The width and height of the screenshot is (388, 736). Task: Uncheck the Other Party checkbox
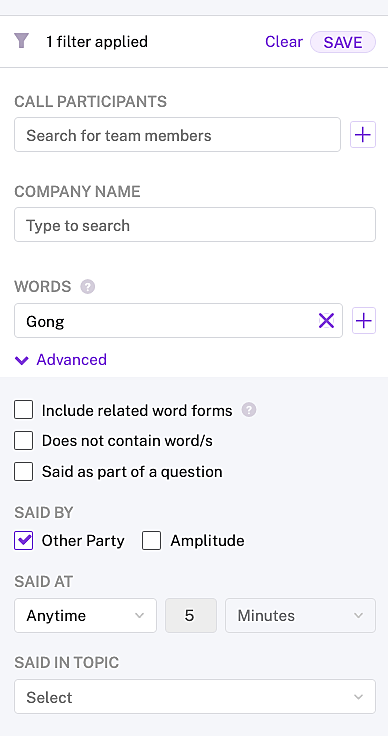coord(23,540)
